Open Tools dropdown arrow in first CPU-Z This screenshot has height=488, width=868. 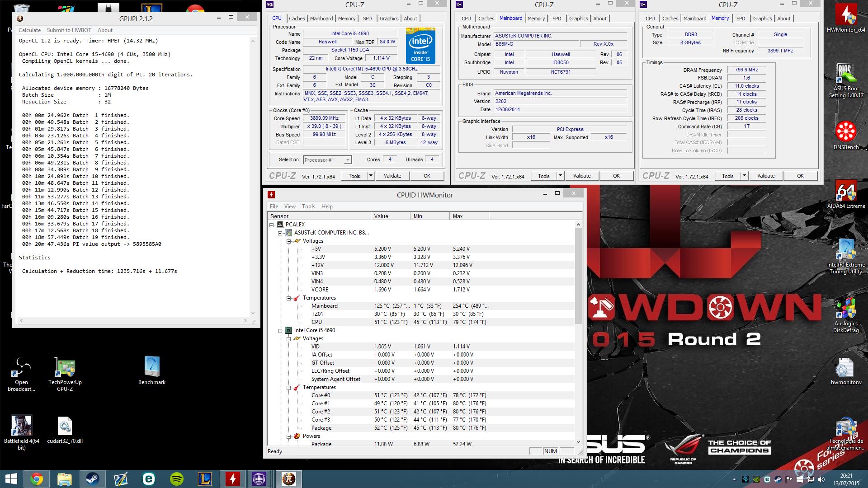(x=371, y=176)
